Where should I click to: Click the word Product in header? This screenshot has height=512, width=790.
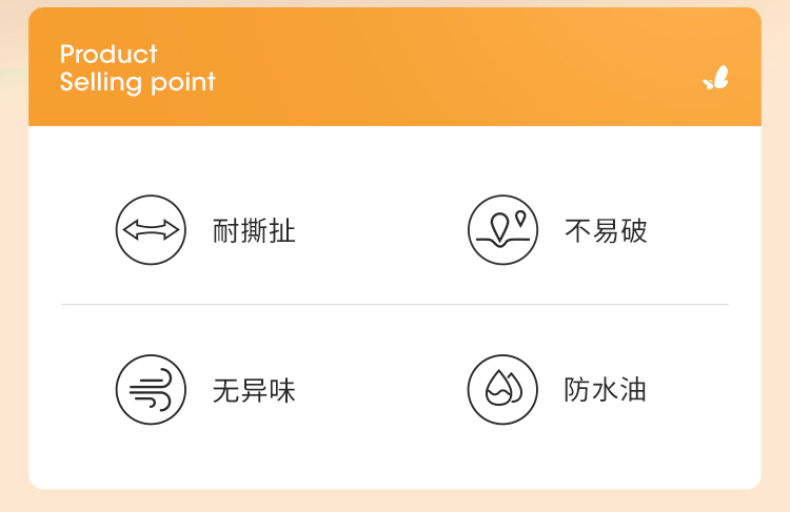pos(108,54)
